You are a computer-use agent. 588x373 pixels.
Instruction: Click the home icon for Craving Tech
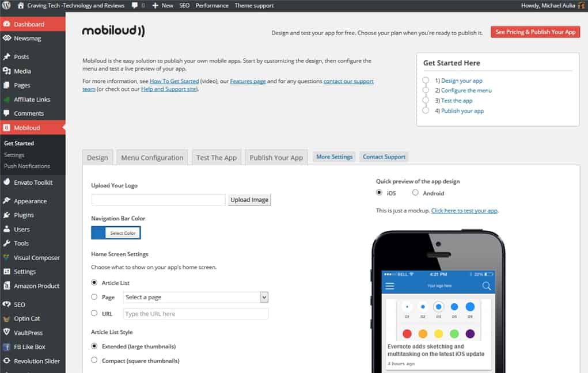(x=21, y=5)
